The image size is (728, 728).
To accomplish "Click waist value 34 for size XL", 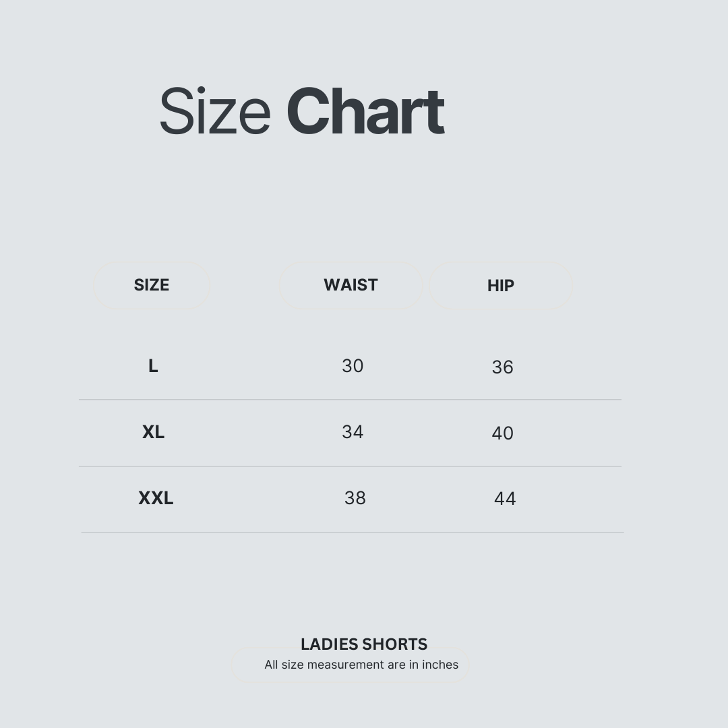I will [353, 432].
